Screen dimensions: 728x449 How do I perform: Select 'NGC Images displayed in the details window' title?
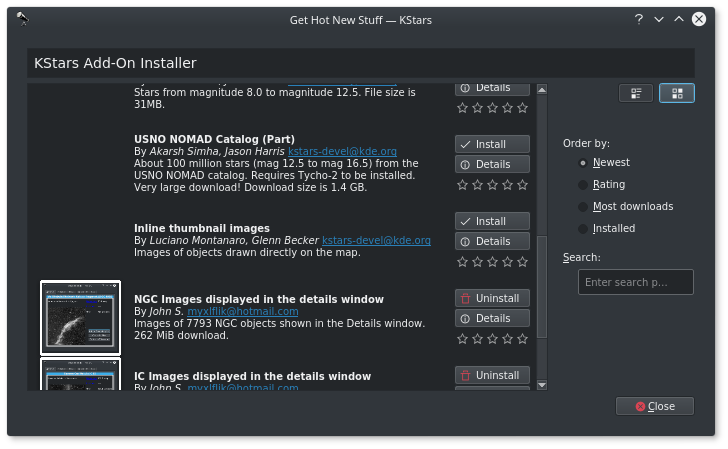click(x=259, y=299)
